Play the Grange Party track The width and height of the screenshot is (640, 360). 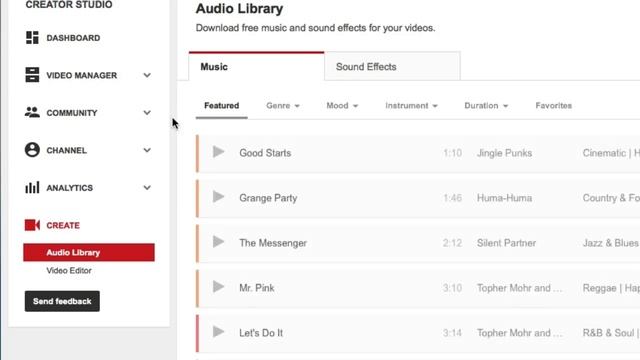(x=218, y=197)
